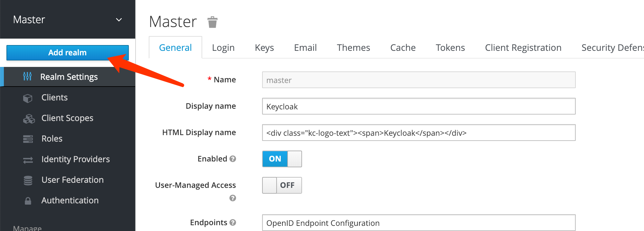Open the Themes tab

point(353,48)
